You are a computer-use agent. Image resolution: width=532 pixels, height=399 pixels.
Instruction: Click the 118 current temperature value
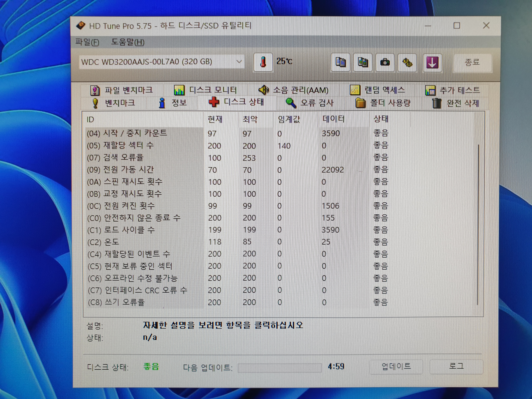point(215,242)
